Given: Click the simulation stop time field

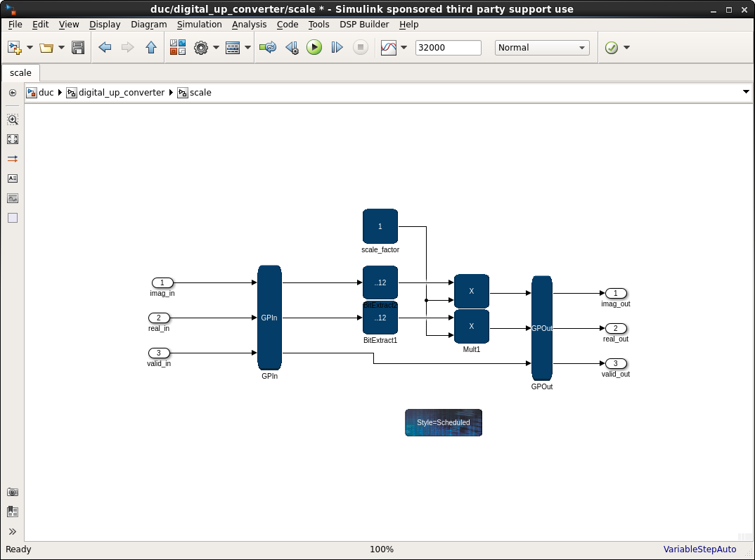Looking at the screenshot, I should coord(448,48).
